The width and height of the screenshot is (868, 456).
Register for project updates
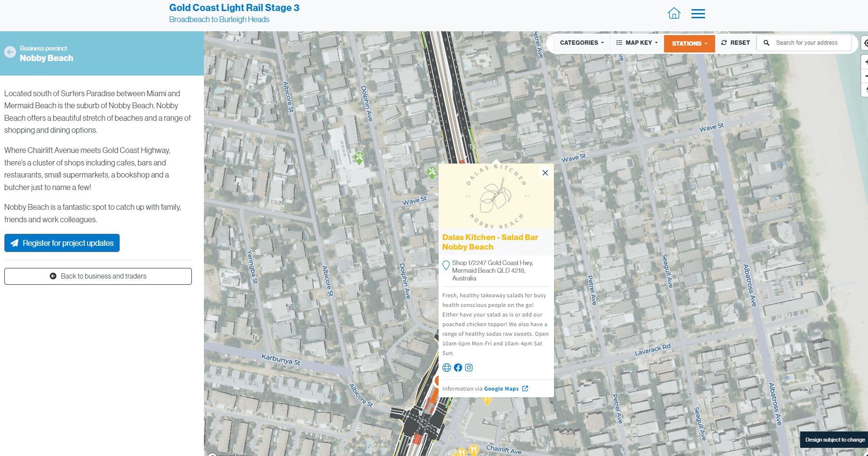point(62,243)
